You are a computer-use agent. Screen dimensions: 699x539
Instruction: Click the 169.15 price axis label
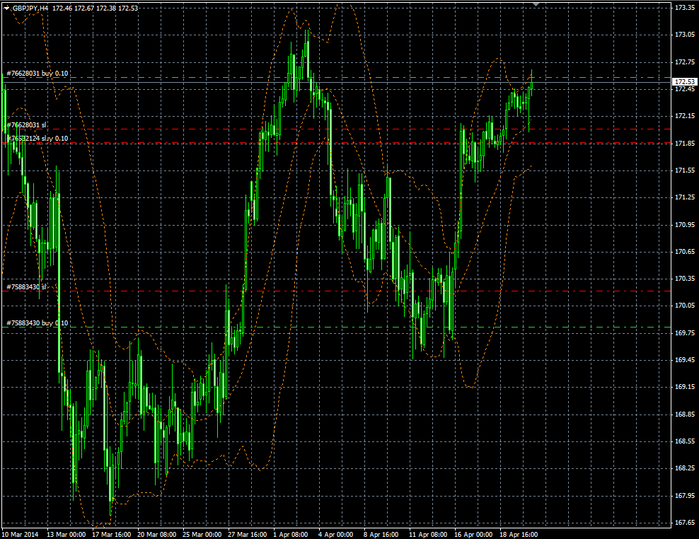685,387
